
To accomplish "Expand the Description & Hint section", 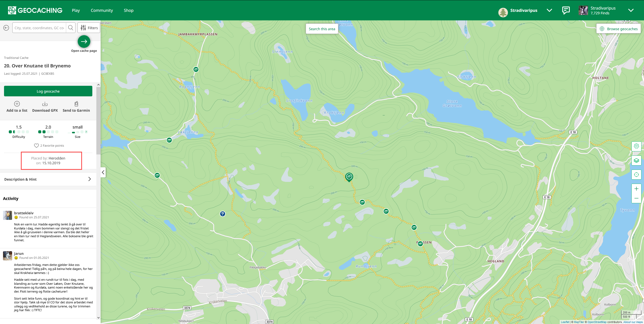I will tap(48, 179).
